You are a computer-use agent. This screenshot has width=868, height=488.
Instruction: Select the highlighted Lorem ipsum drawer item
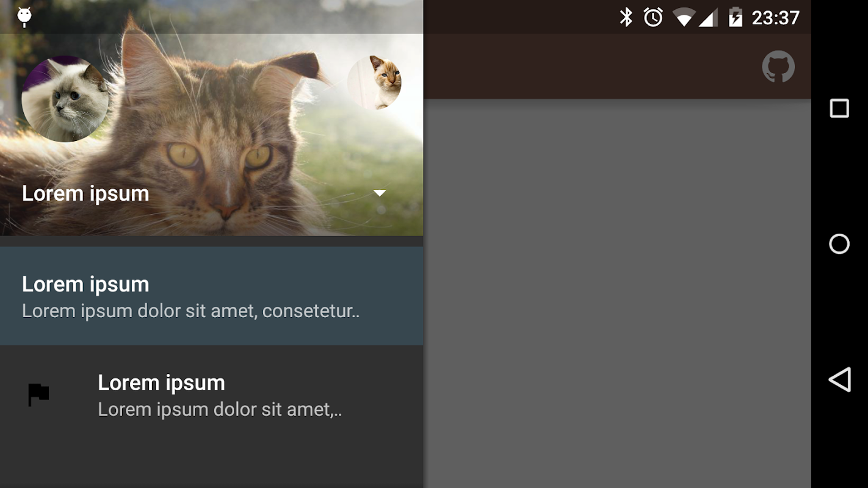[x=211, y=296]
